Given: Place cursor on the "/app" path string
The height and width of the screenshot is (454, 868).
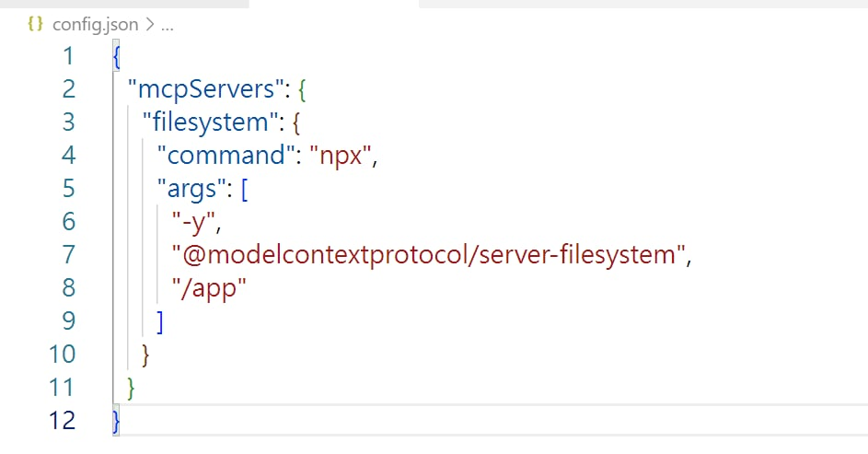Looking at the screenshot, I should click(x=210, y=288).
